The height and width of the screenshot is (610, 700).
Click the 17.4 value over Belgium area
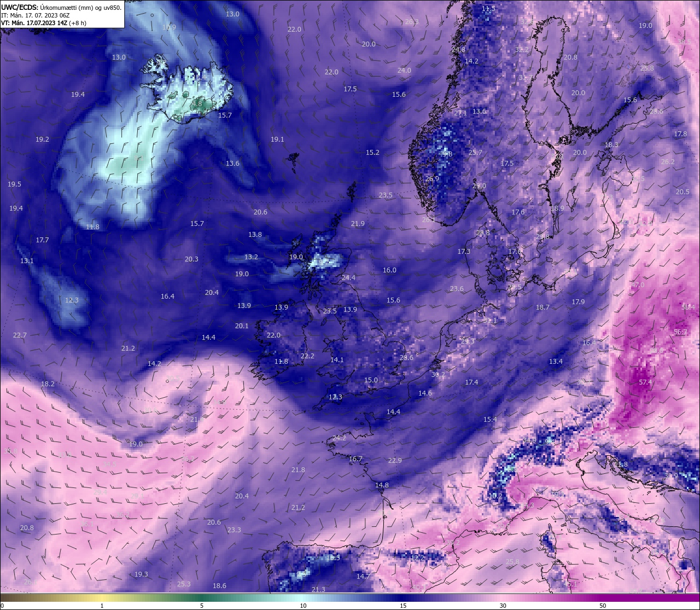point(471,382)
